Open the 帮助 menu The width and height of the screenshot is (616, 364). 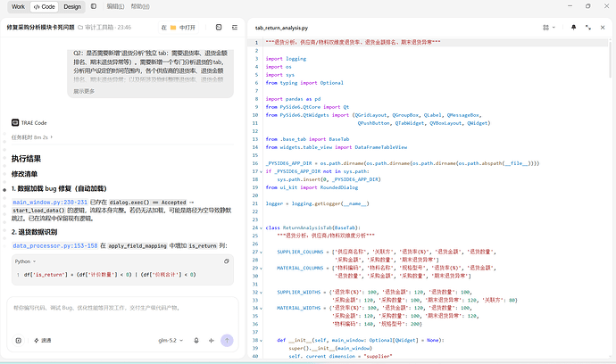coord(140,6)
